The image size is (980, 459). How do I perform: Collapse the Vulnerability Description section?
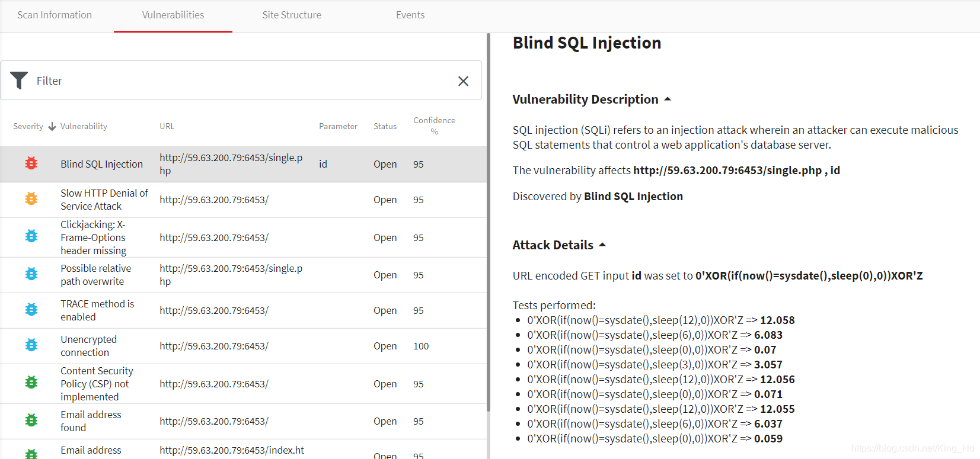click(x=668, y=99)
